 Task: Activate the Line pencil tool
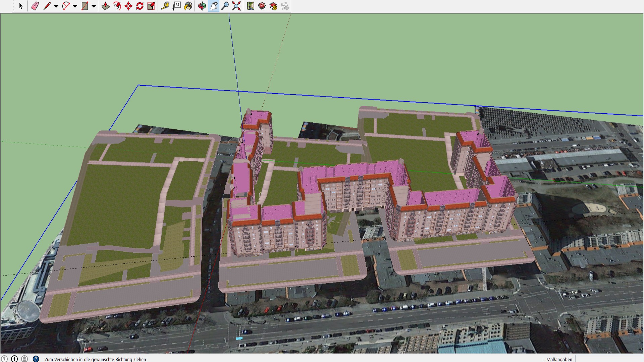tap(47, 6)
